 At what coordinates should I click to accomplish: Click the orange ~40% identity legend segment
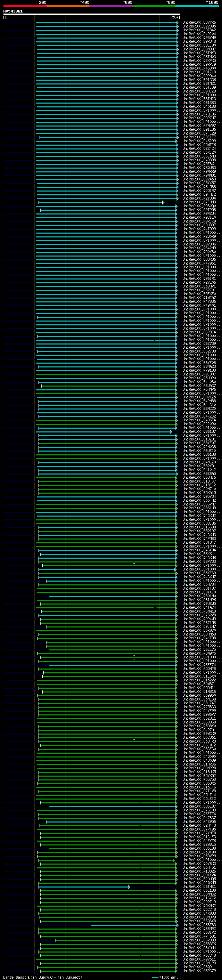[68, 6]
